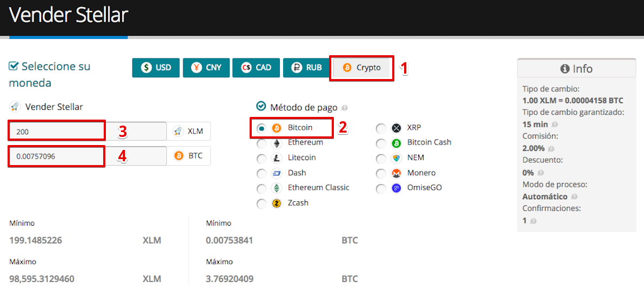The height and width of the screenshot is (289, 644).
Task: Click the rocket icon next to Vender Stellar label
Action: pyautogui.click(x=15, y=107)
